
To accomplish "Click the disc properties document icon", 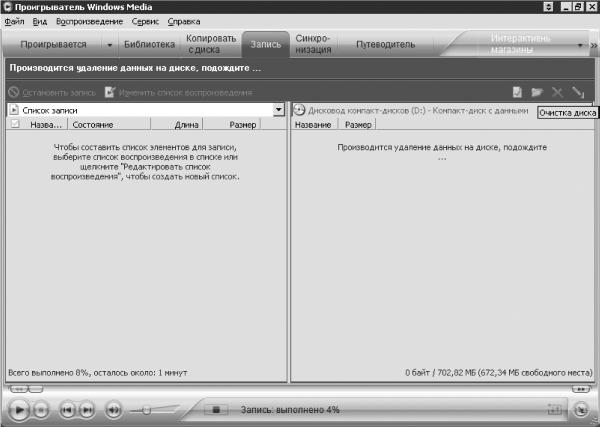I will (x=517, y=92).
